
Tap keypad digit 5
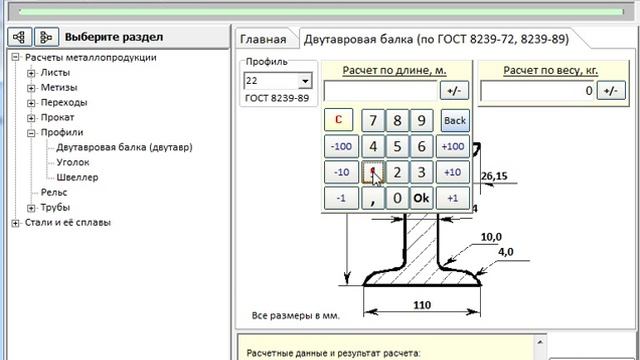397,147
